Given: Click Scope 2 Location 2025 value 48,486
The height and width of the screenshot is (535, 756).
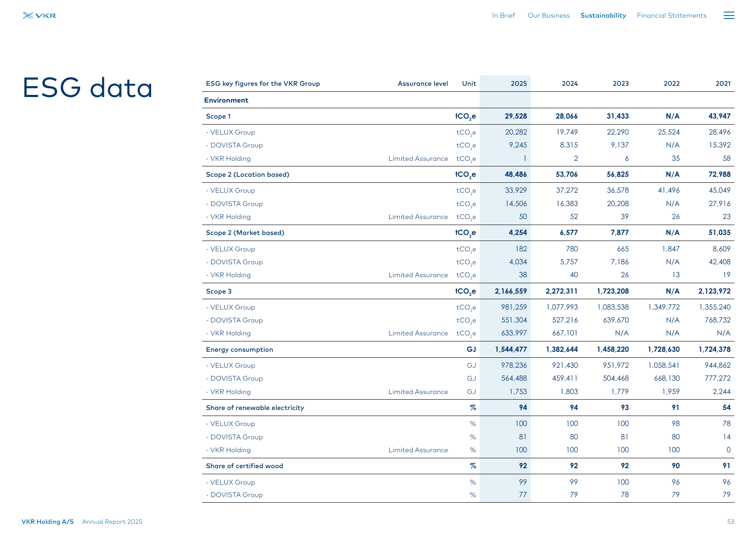Looking at the screenshot, I should click(515, 174).
